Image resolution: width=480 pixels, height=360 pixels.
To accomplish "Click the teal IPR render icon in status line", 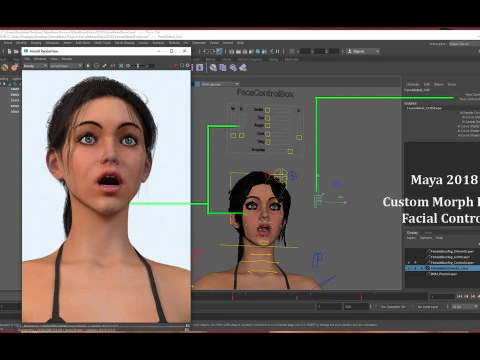I will 258,51.
